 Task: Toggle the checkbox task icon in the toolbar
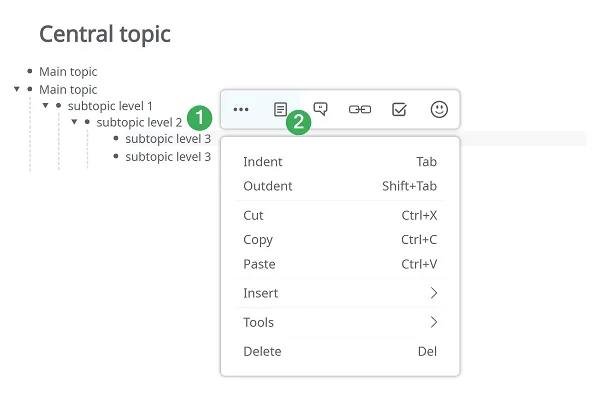pos(399,110)
